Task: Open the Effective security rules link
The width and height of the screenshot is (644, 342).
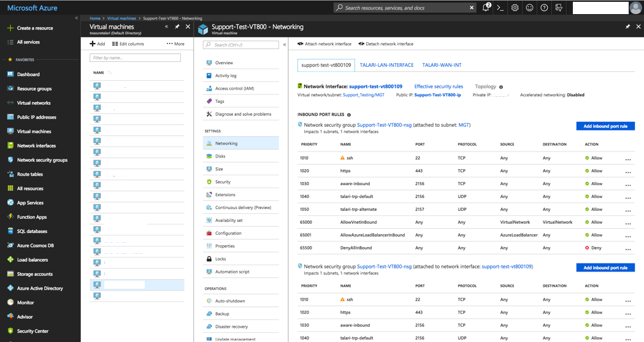Action: tap(439, 87)
